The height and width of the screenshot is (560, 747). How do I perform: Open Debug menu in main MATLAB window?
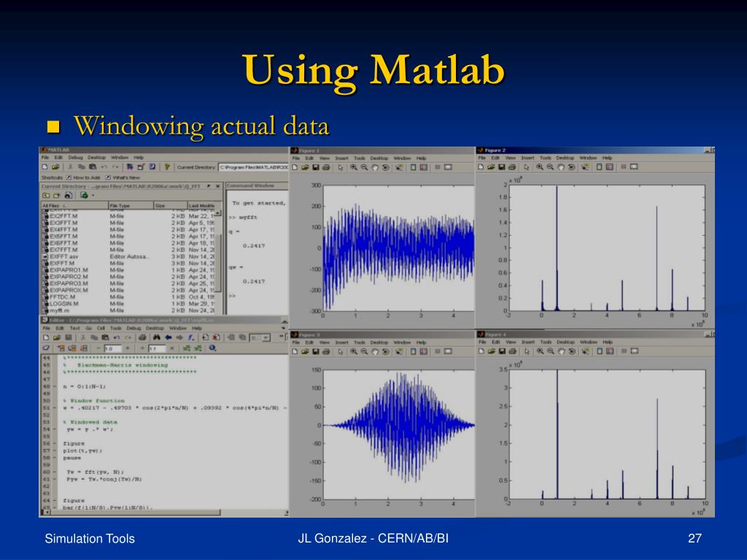coord(76,157)
